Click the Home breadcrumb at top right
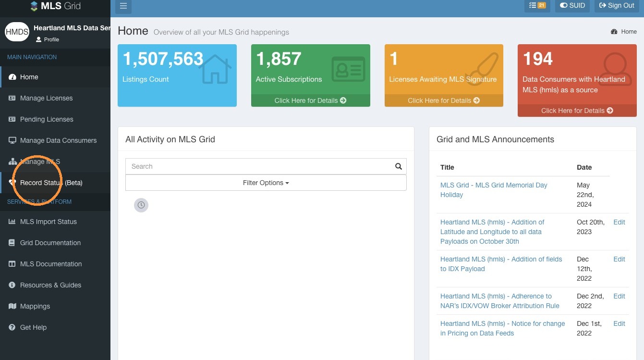The image size is (644, 360). [x=624, y=32]
